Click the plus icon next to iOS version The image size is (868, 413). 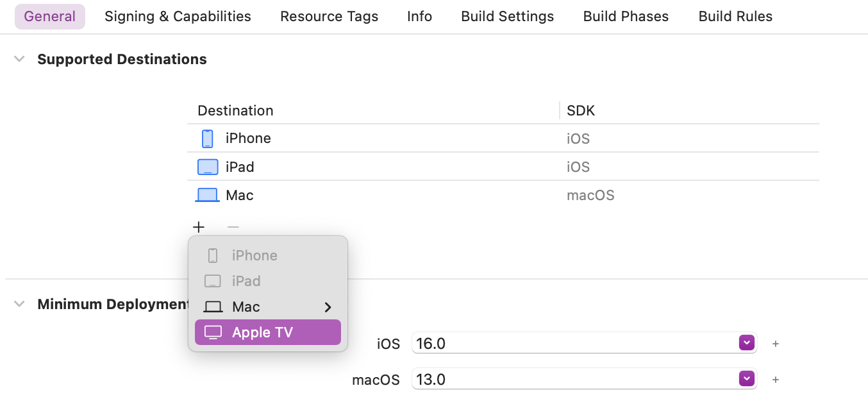click(x=776, y=344)
